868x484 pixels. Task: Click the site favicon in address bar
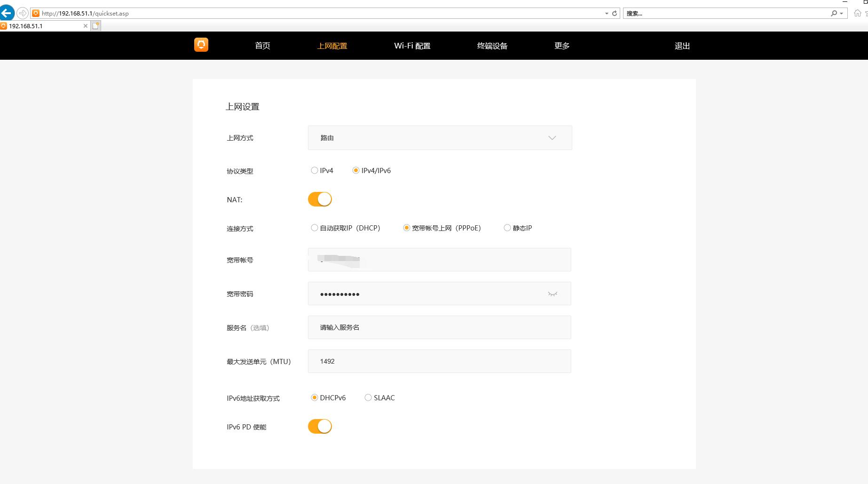(36, 13)
